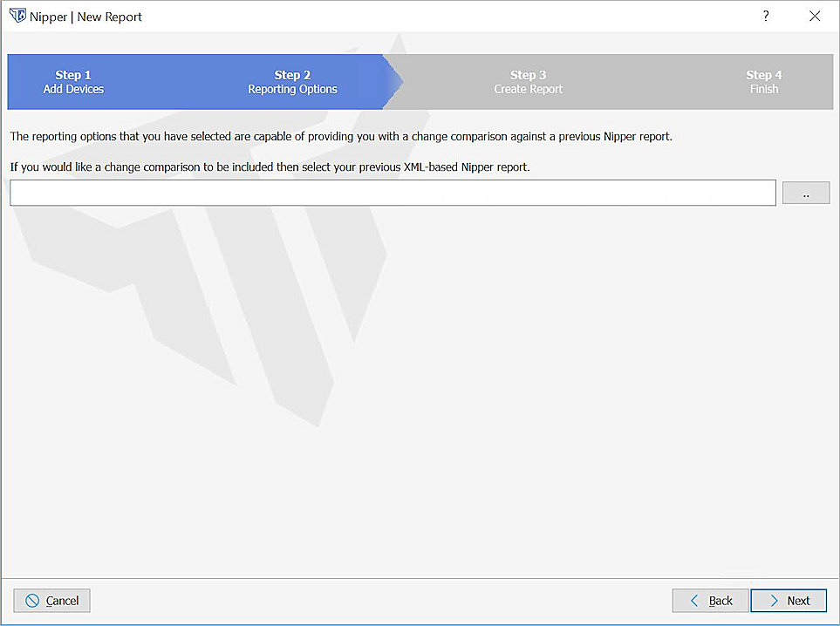
Task: Cancel the New Report wizard
Action: click(x=51, y=601)
